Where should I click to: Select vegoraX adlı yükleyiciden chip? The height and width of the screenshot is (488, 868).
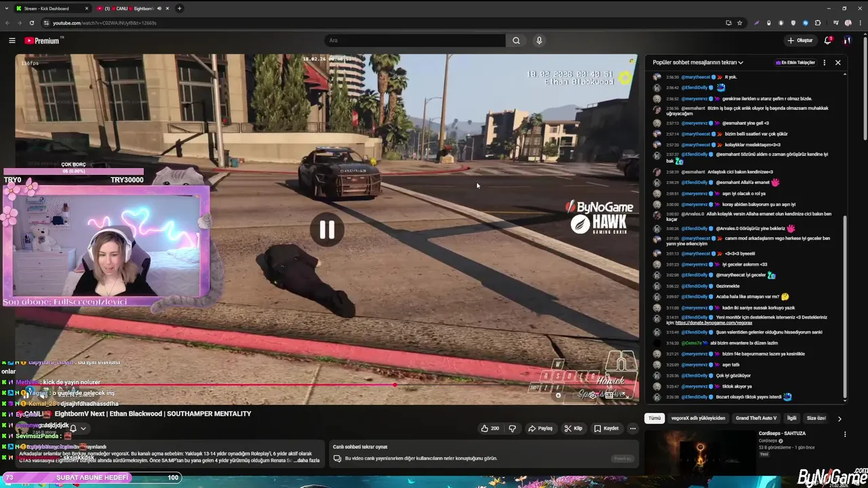[x=698, y=418]
